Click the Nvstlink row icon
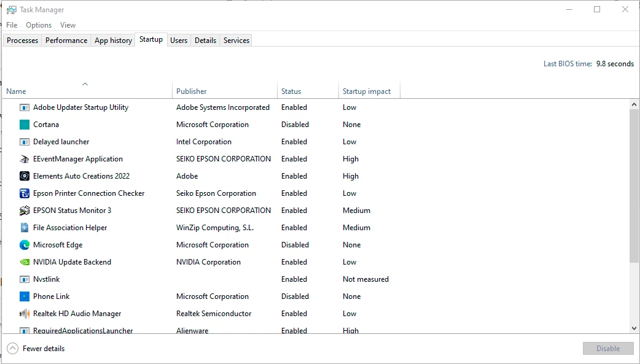 25,279
